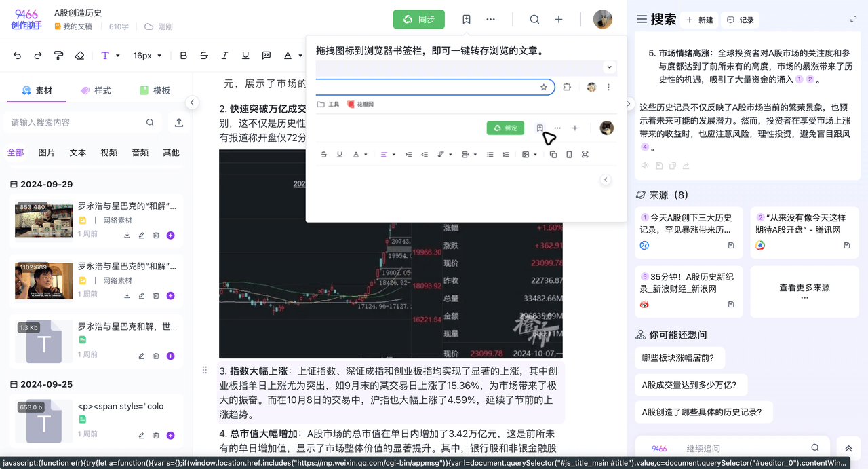Filter materials by 视频
Viewport: 868px width, 469px height.
coord(109,153)
